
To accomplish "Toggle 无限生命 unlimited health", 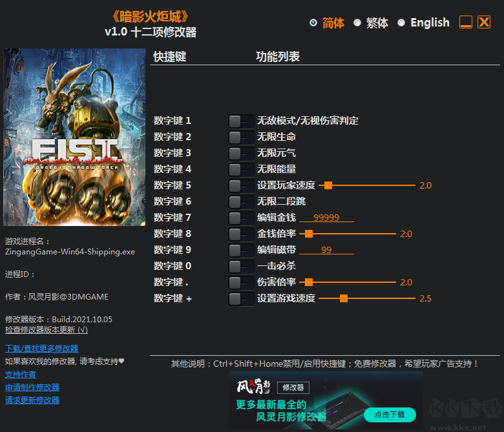I will 241,137.
